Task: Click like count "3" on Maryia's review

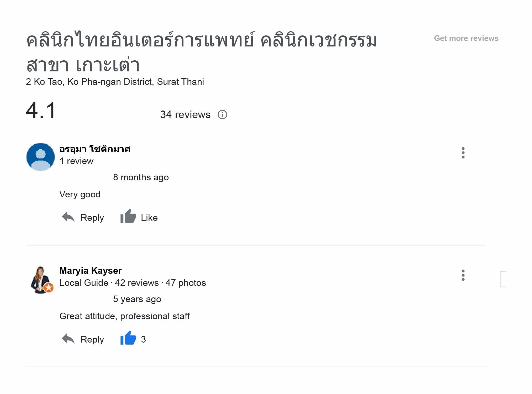Action: coord(143,339)
